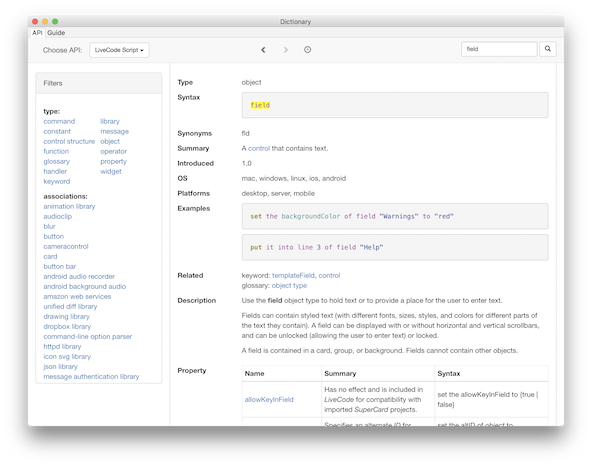Viewport: 592px width, 466px height.
Task: Select the control structure filter
Action: tap(69, 141)
